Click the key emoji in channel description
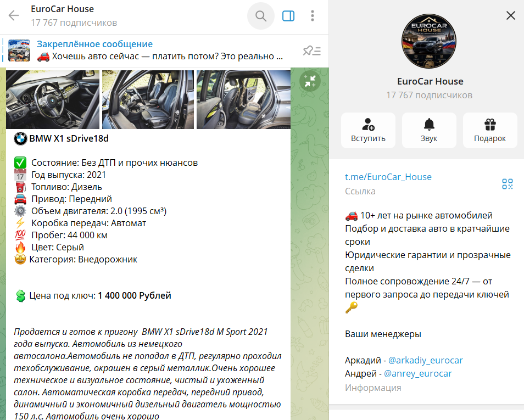This screenshot has height=420, width=524. pos(351,307)
